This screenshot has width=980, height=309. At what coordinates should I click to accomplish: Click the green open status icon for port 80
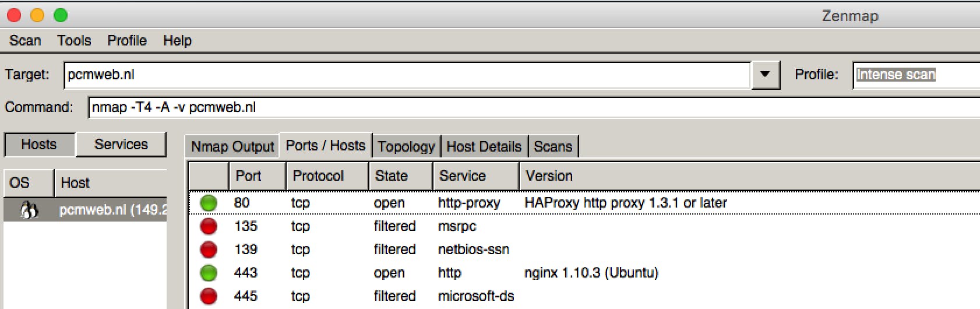coord(209,203)
